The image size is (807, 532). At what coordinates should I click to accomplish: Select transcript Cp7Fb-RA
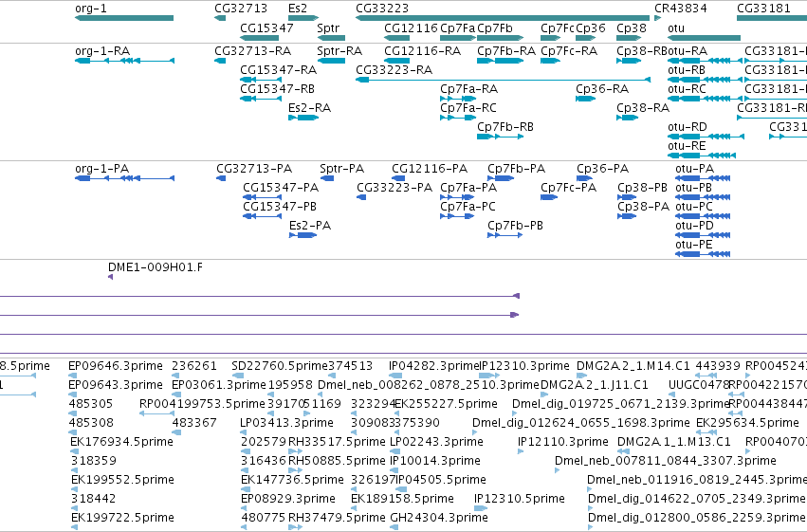pyautogui.click(x=501, y=61)
